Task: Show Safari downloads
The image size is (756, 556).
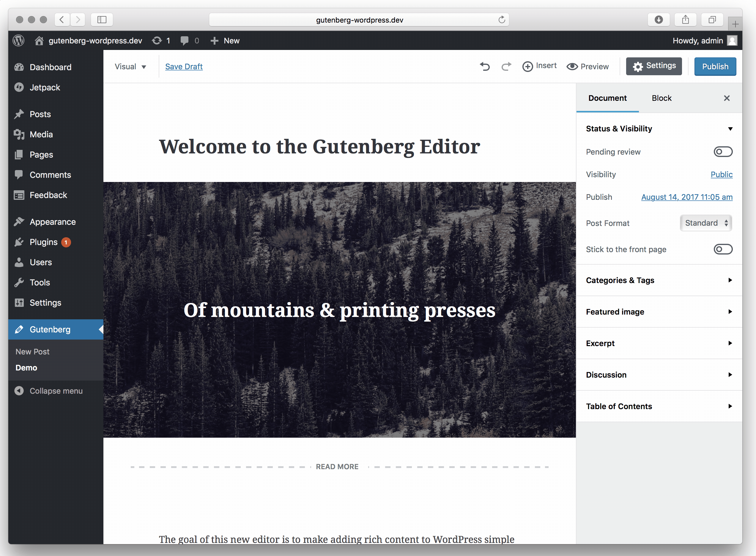Action: 659,20
